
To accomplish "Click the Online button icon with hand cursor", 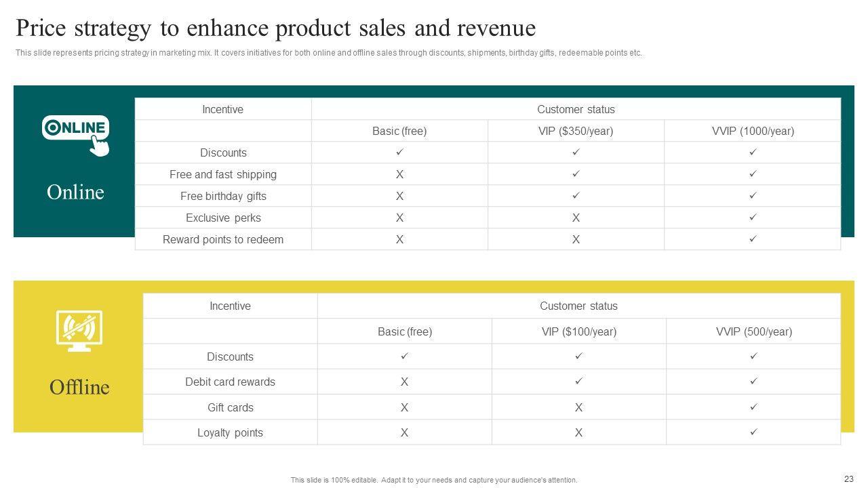I will coord(76,134).
